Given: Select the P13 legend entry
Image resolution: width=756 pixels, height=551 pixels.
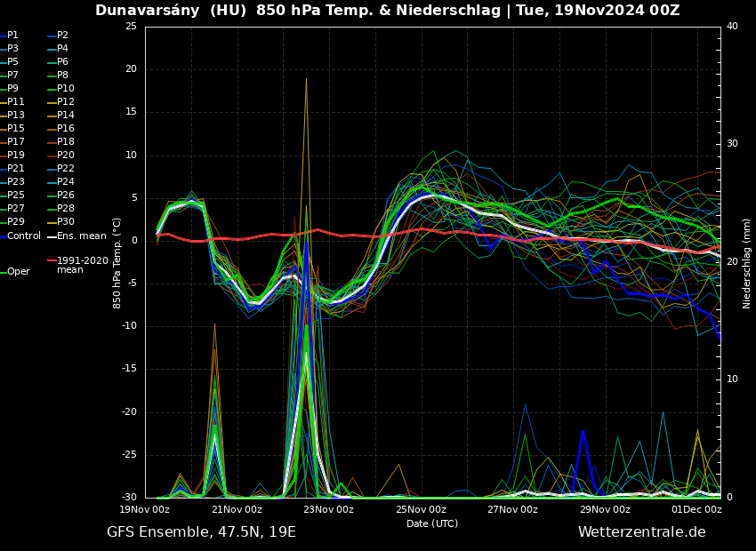Looking at the screenshot, I should 16,116.
